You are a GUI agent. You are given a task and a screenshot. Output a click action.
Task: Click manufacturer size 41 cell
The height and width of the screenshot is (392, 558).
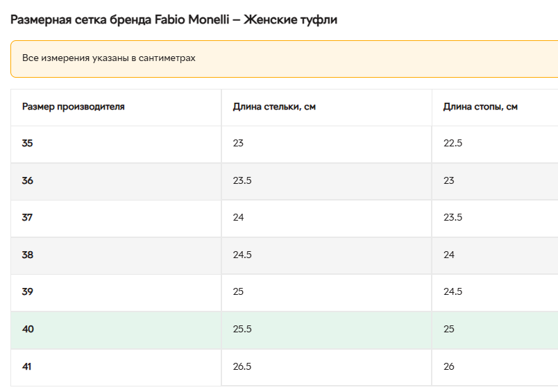click(x=28, y=366)
